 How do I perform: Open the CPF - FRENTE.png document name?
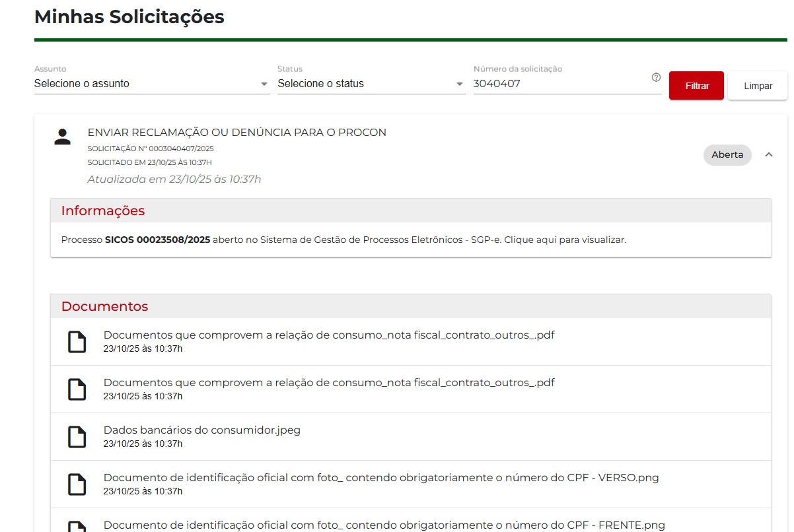384,525
